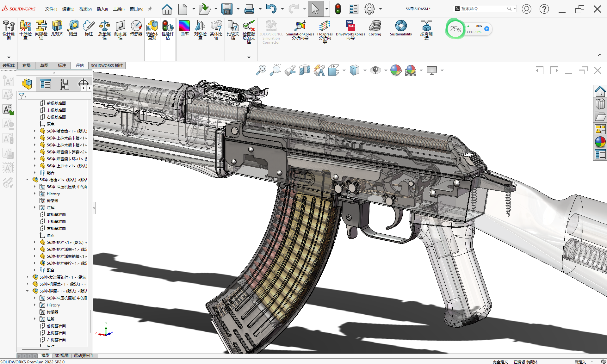Open the 3D 视图 bottom tab
The width and height of the screenshot is (607, 364).
[62, 356]
